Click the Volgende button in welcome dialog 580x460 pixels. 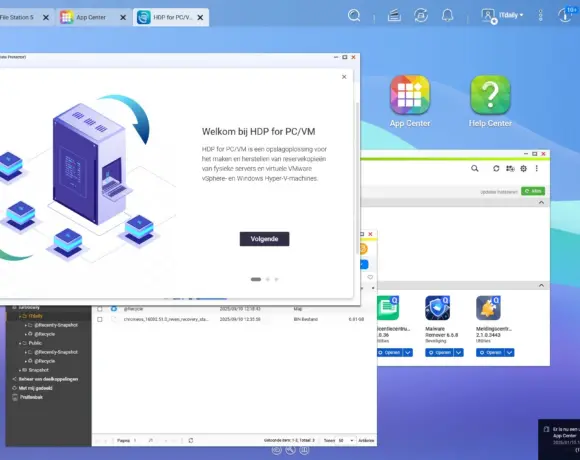click(x=264, y=239)
